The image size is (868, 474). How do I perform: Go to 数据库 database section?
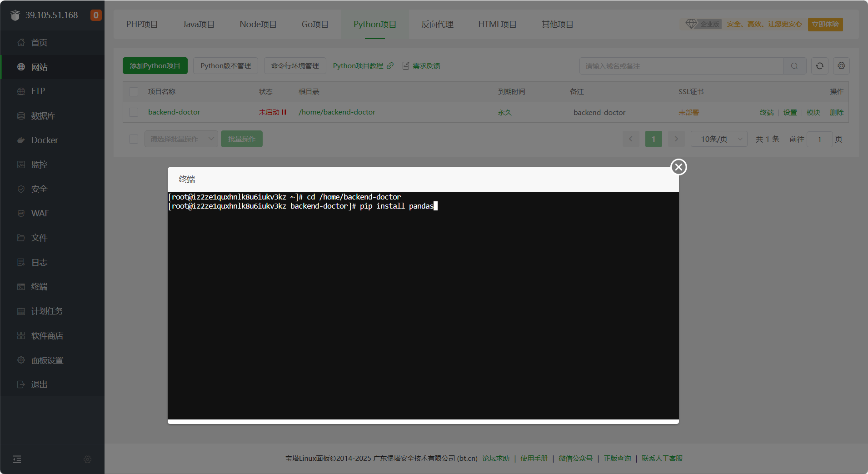(x=52, y=116)
